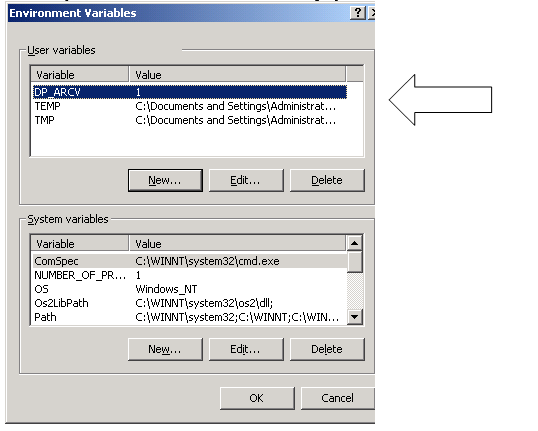The width and height of the screenshot is (538, 431).
Task: Click the system variables scroll up arrow
Action: pyautogui.click(x=354, y=243)
